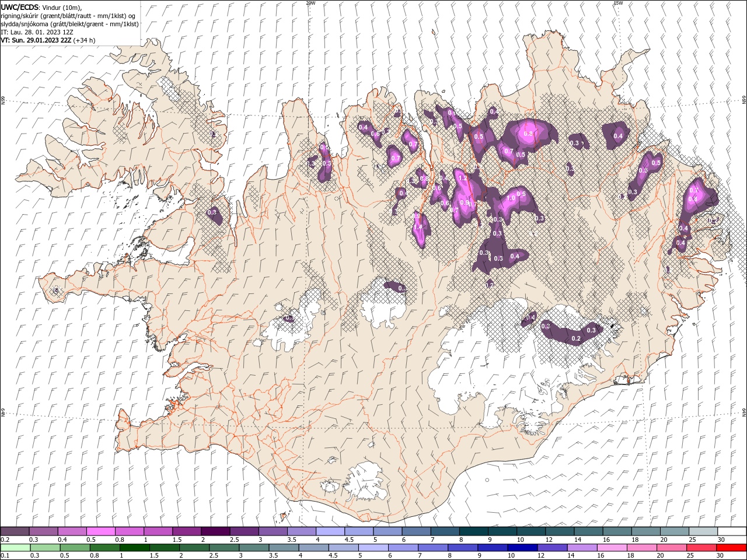Click the lower legend swatch between 2.5 and 3

(x=224, y=548)
